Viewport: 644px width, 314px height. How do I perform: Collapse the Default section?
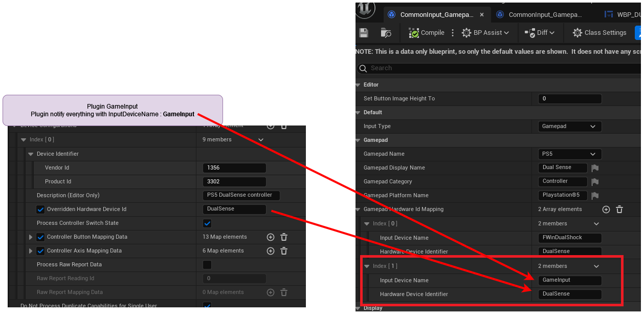pyautogui.click(x=359, y=112)
